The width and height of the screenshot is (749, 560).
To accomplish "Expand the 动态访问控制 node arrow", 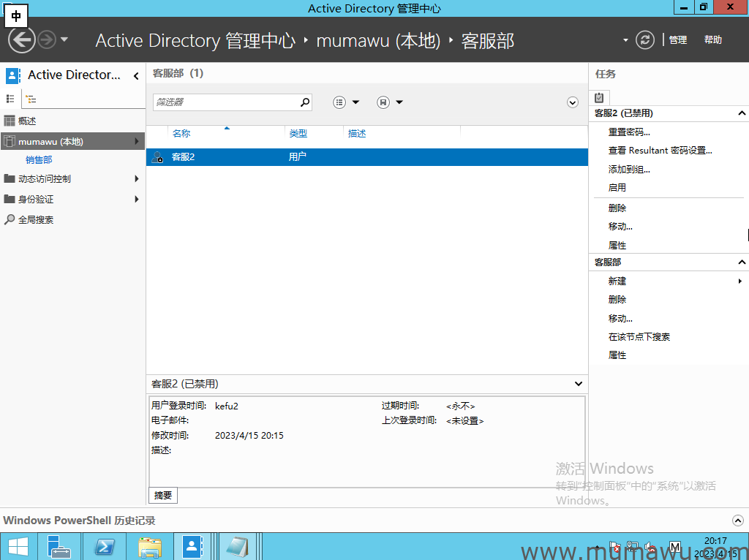I will 138,178.
